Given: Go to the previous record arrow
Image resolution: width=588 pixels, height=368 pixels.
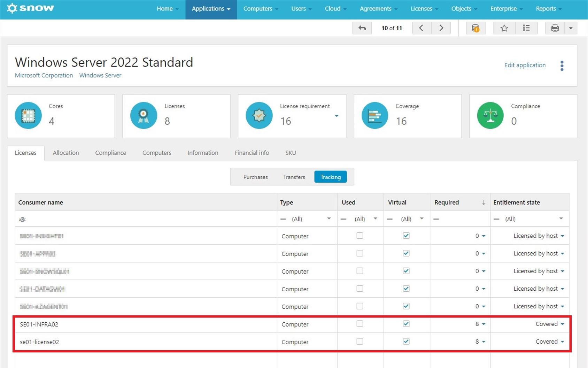Looking at the screenshot, I should pos(421,28).
